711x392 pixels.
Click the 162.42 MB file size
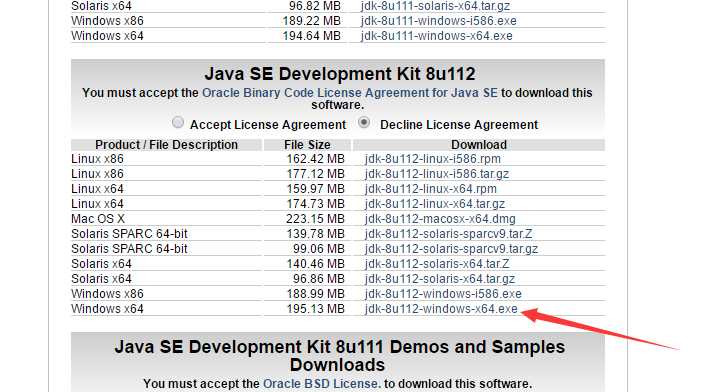pos(316,159)
